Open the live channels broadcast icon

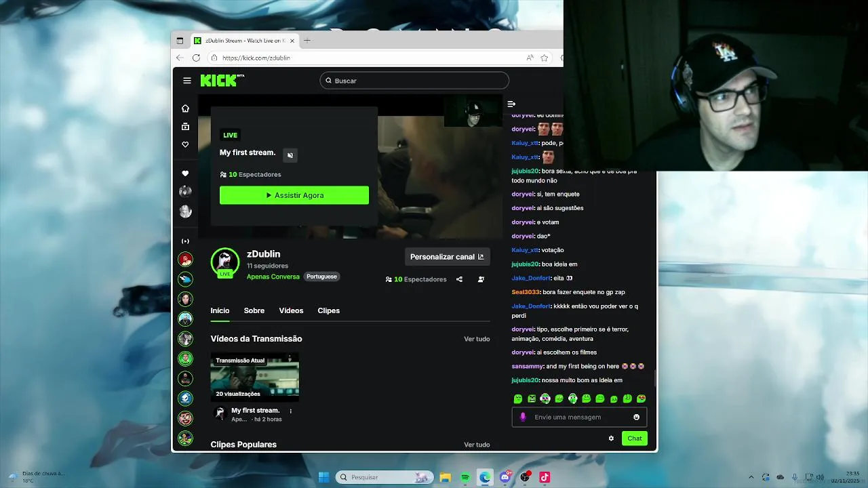(x=185, y=241)
